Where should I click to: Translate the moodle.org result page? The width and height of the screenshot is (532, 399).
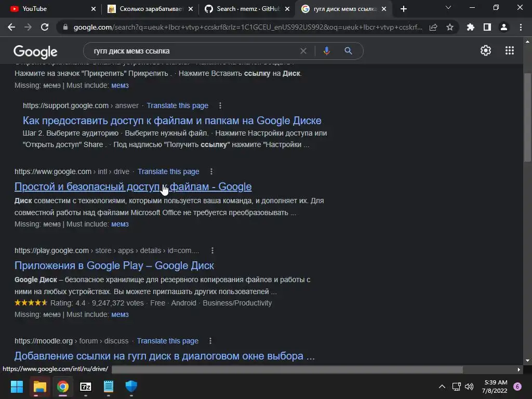(168, 341)
